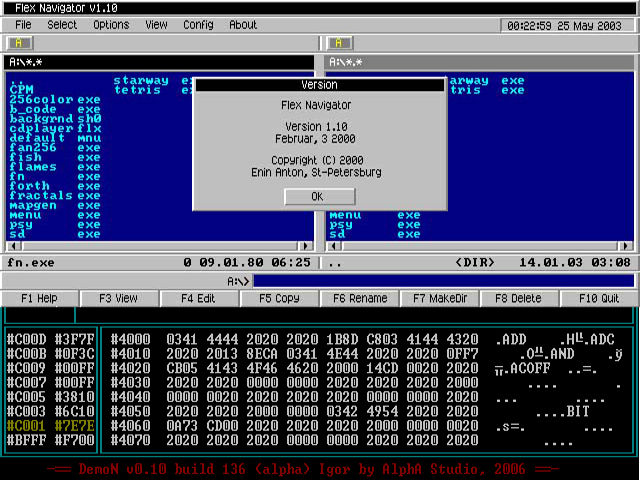Viewport: 640px width, 480px height.
Task: Click memory address #4000 in DemoN dump
Action: (x=130, y=340)
